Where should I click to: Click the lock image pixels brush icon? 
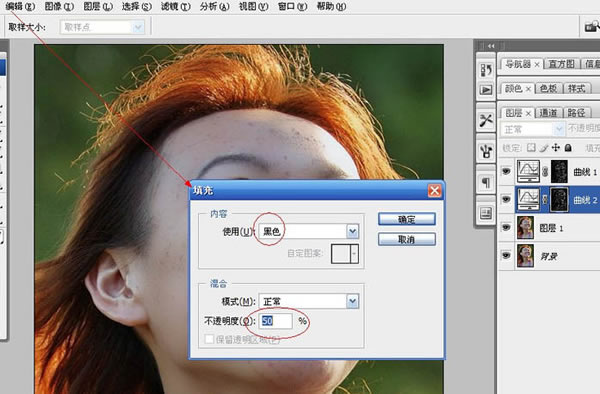coord(544,148)
